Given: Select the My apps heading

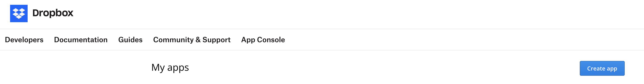Looking at the screenshot, I should 170,68.
